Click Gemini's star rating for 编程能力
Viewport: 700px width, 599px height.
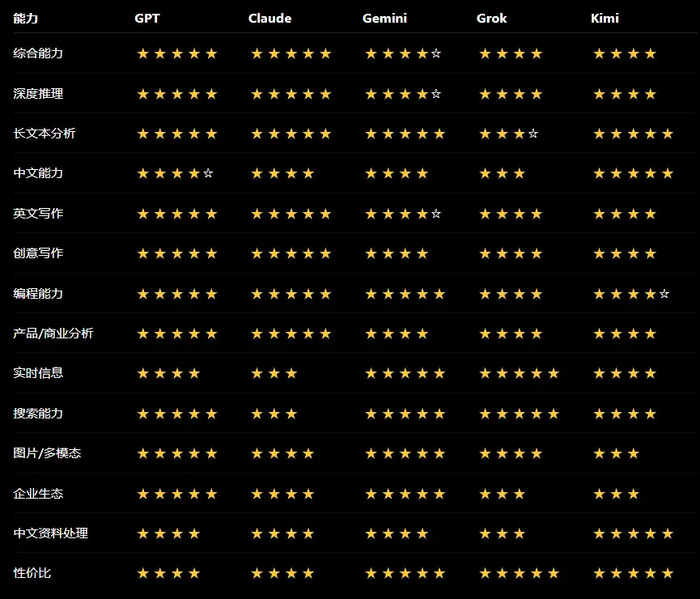coord(405,294)
